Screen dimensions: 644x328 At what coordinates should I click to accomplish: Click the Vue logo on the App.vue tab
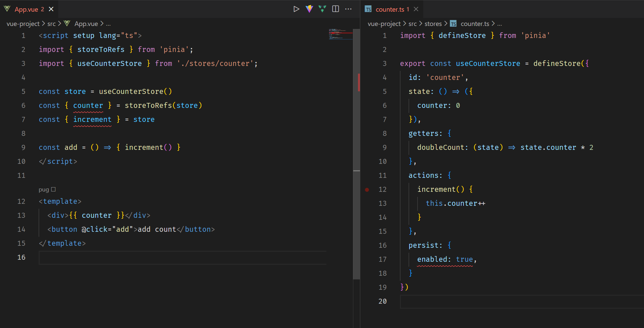coord(7,9)
